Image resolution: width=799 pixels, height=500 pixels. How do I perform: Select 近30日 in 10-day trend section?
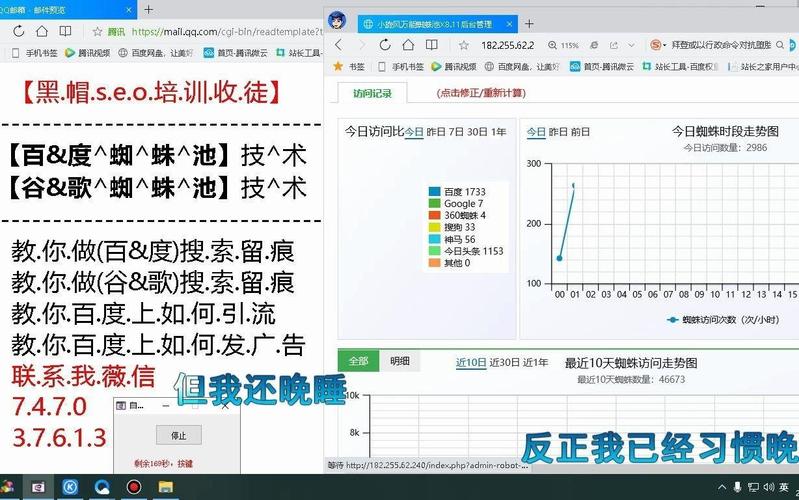(504, 362)
